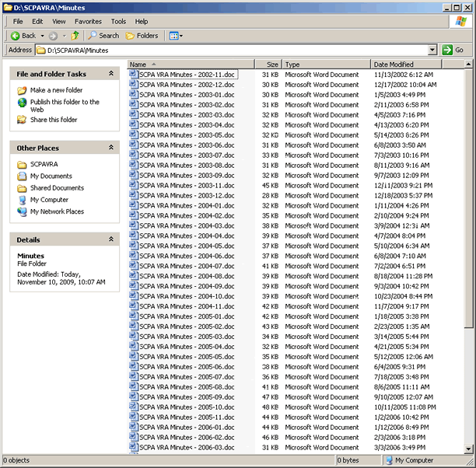
Task: Select SCPA VRA Minutes - 2004-02.doc
Action: pos(187,216)
